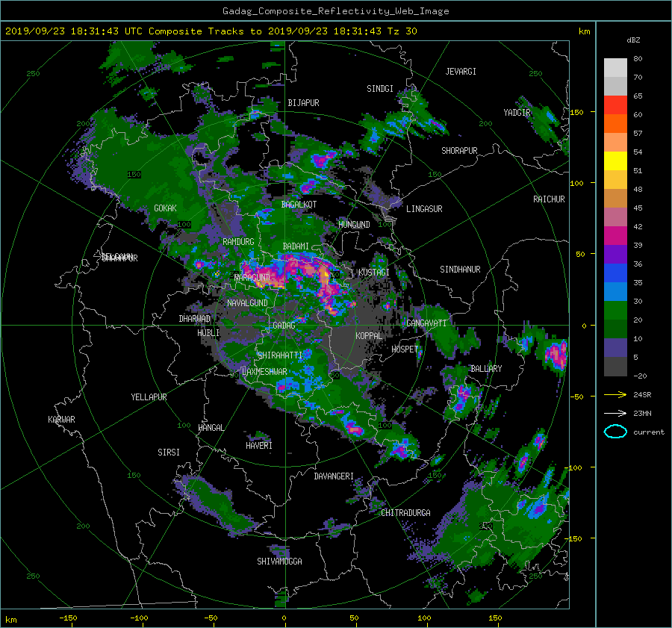Click the yellow -100 y-axis tick label
This screenshot has width=672, height=628.
click(x=574, y=467)
